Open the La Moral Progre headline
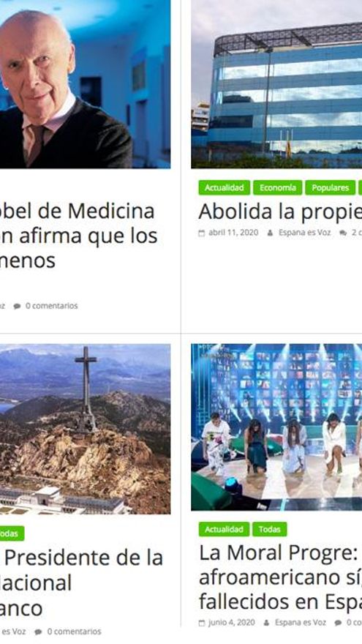 click(280, 577)
